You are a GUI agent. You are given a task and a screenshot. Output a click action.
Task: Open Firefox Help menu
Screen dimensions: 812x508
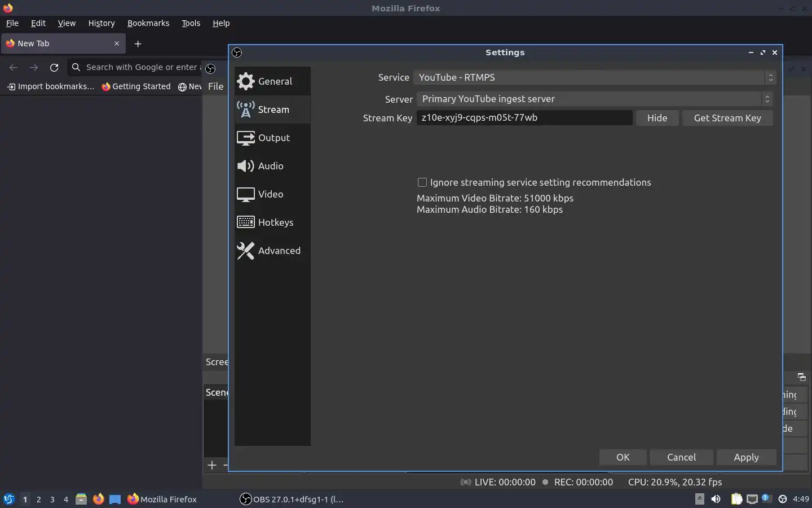pyautogui.click(x=221, y=23)
